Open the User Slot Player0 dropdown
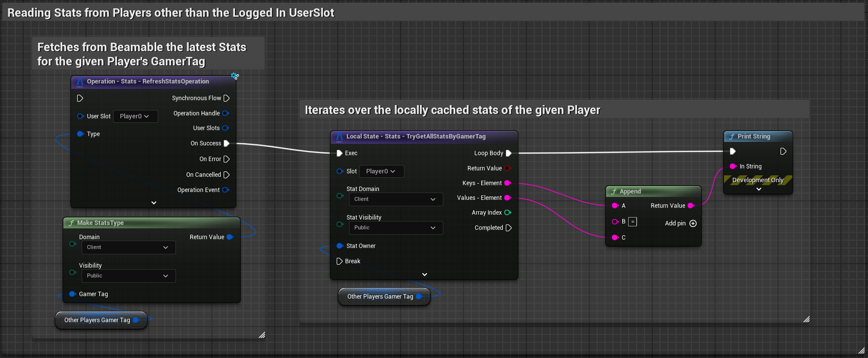The height and width of the screenshot is (358, 868). pos(135,116)
